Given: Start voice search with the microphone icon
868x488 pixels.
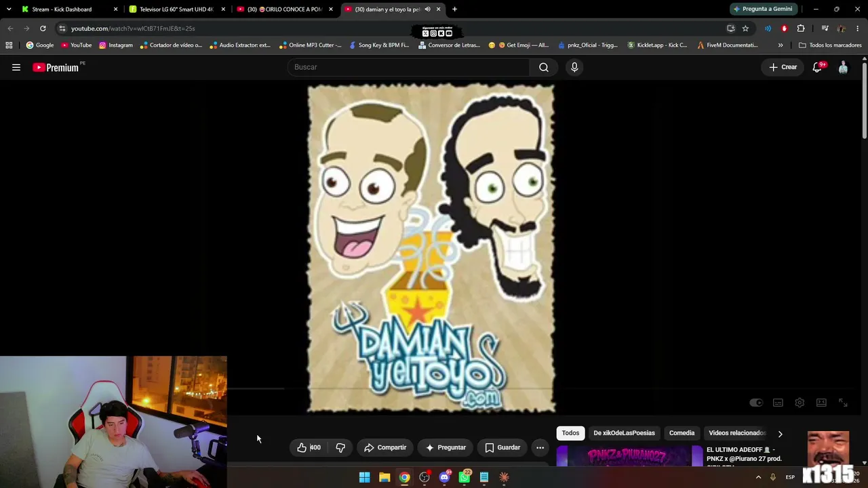Looking at the screenshot, I should point(574,67).
